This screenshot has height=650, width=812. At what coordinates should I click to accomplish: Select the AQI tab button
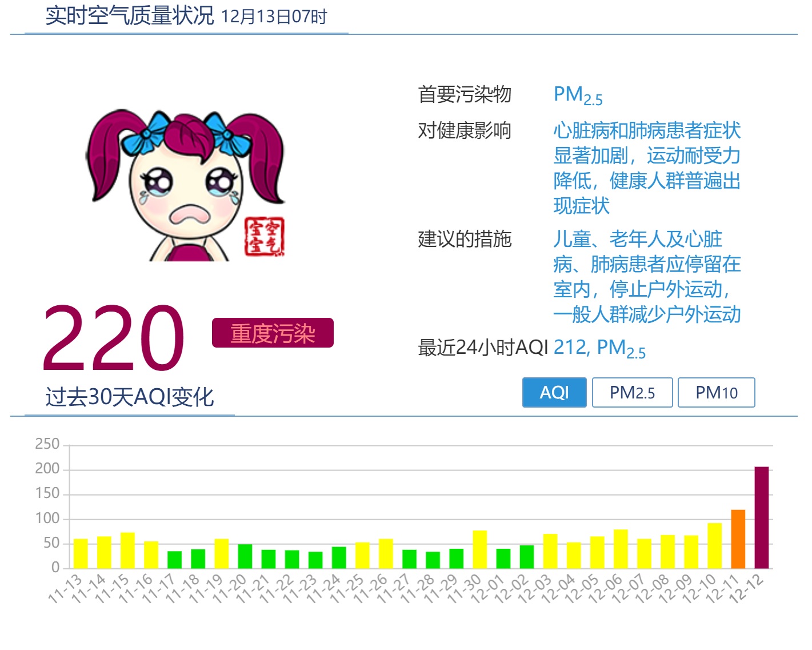pos(554,393)
